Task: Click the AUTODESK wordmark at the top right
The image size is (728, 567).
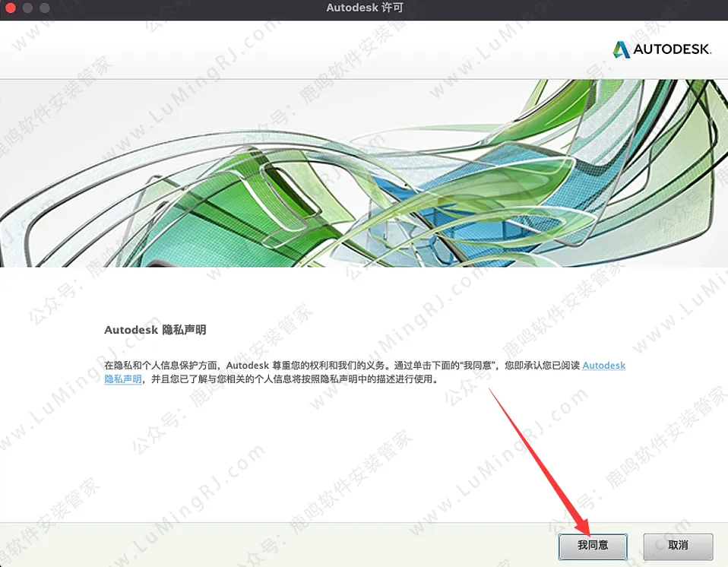Action: coord(672,49)
